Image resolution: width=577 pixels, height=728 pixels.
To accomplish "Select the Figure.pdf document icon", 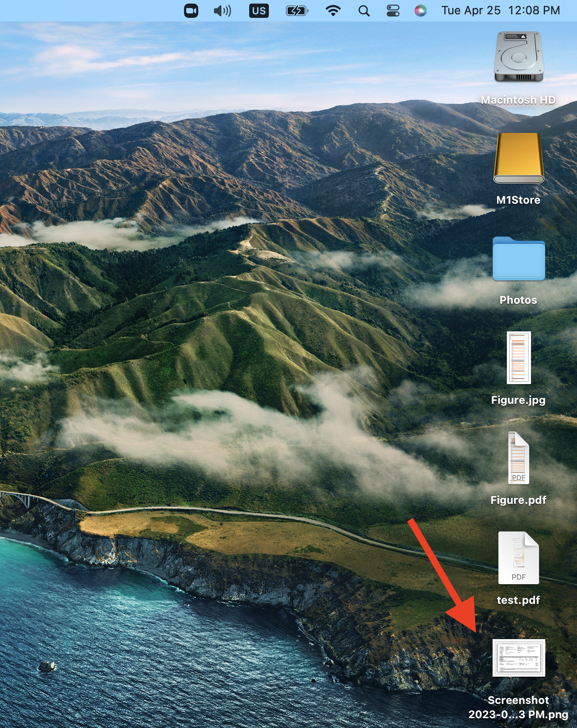I will pyautogui.click(x=518, y=458).
